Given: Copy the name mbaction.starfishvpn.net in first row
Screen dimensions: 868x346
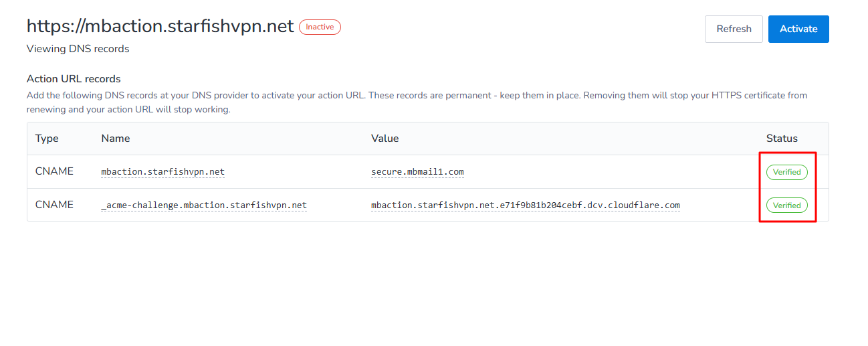Looking at the screenshot, I should (163, 172).
